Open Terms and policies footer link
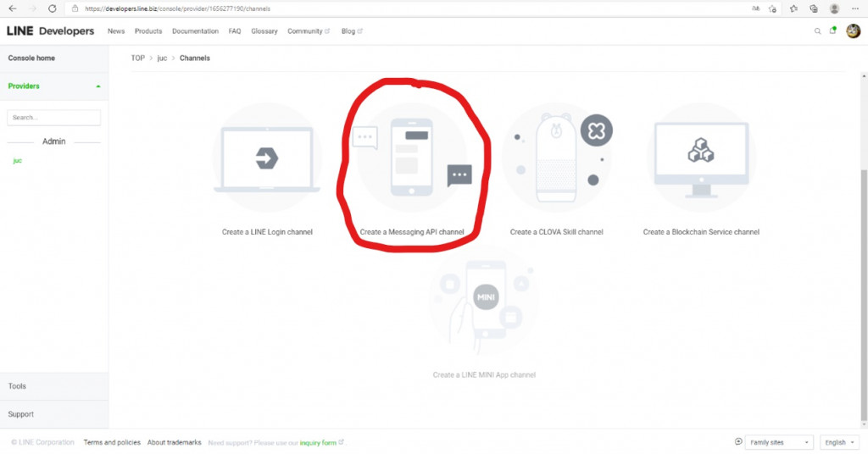The height and width of the screenshot is (454, 868). [x=112, y=442]
